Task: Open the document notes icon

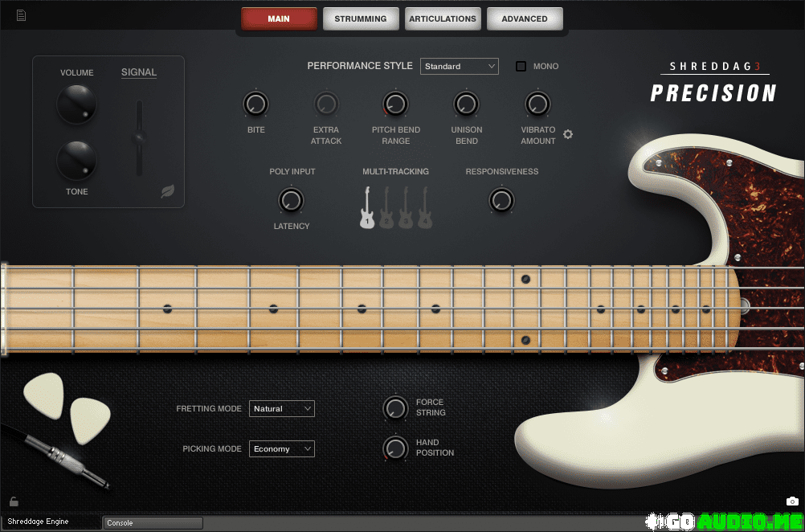Action: [21, 15]
